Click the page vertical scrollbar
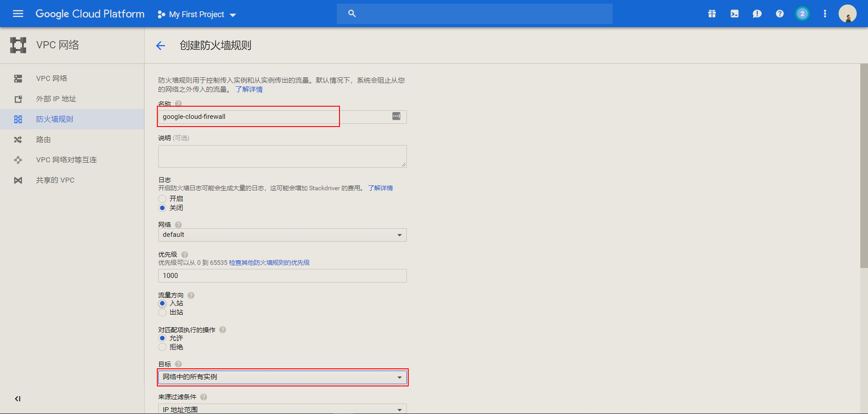This screenshot has height=414, width=868. [864, 166]
